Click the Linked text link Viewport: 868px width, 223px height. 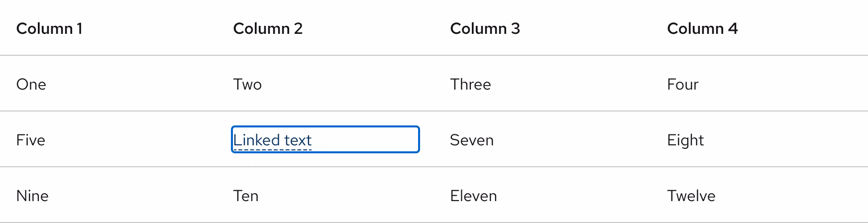[x=272, y=140]
